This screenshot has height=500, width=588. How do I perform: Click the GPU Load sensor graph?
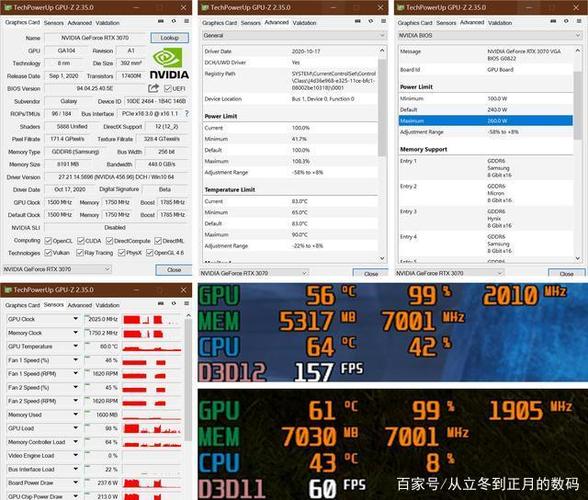point(152,428)
